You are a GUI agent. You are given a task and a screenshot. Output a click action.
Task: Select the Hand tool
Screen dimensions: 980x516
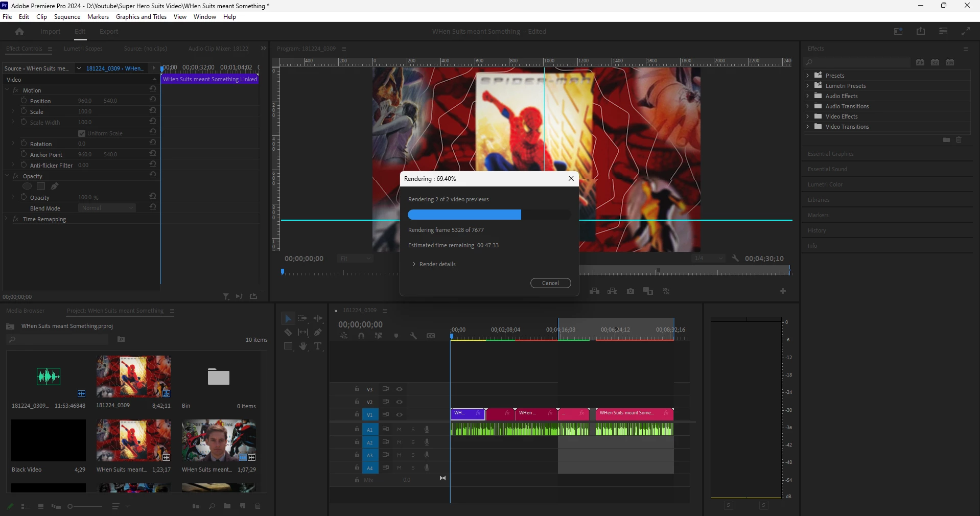click(x=303, y=346)
